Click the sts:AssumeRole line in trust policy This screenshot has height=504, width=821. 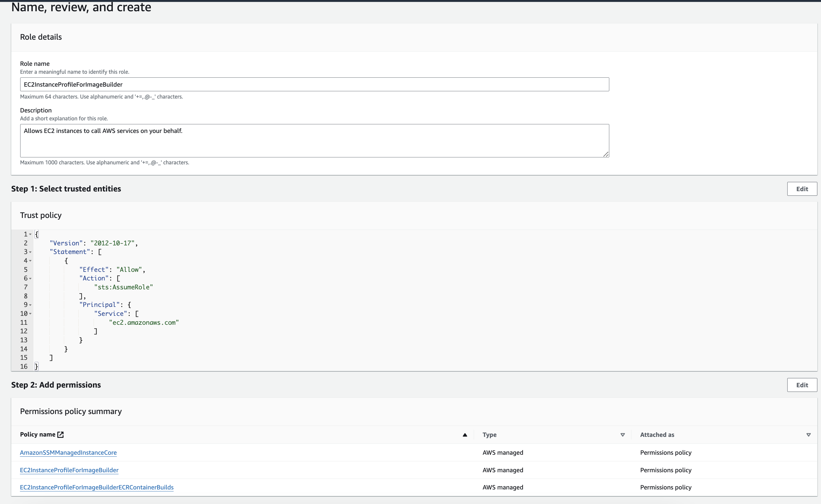(123, 287)
